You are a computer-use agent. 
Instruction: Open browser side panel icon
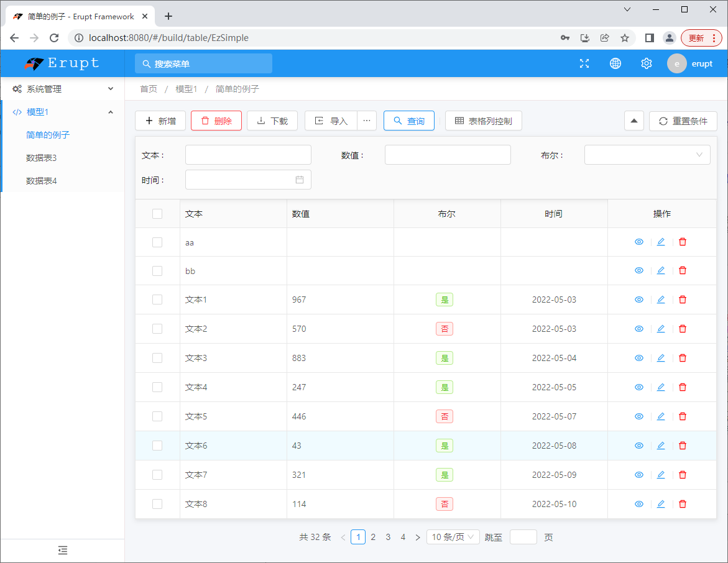(650, 38)
